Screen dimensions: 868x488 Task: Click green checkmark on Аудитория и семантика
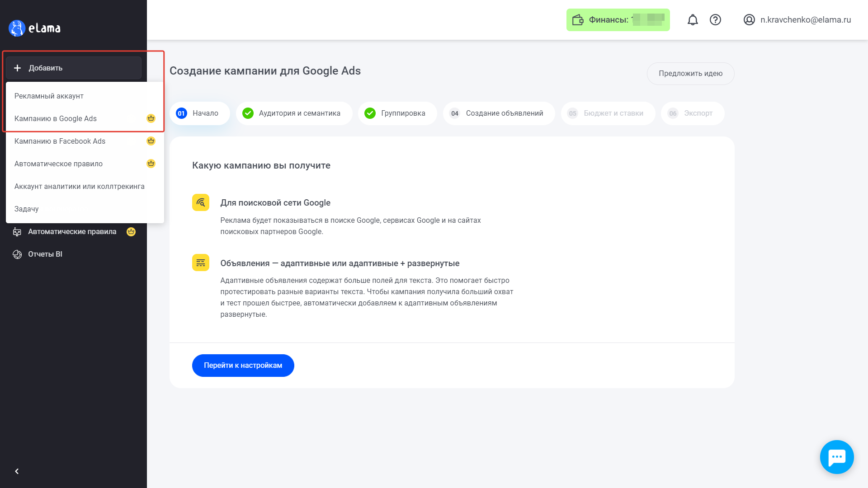tap(248, 113)
